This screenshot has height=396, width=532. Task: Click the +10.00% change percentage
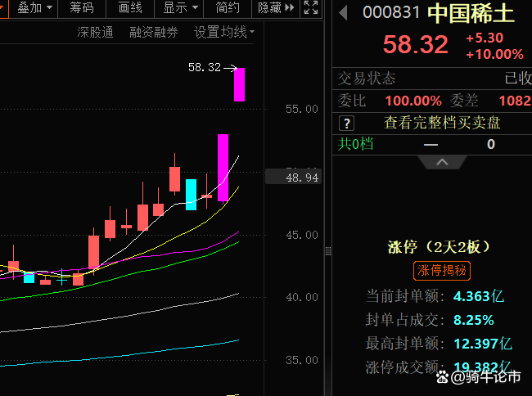pyautogui.click(x=494, y=54)
